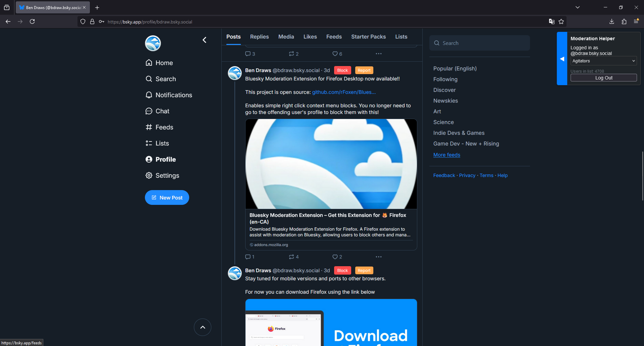Viewport: 644px width, 346px height.
Task: Open the browser translate page icon
Action: click(x=551, y=21)
